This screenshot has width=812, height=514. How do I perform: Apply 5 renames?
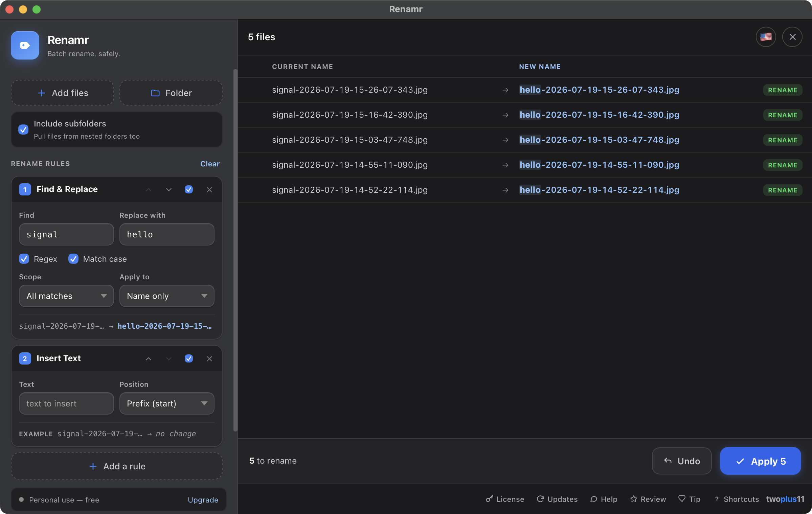760,461
